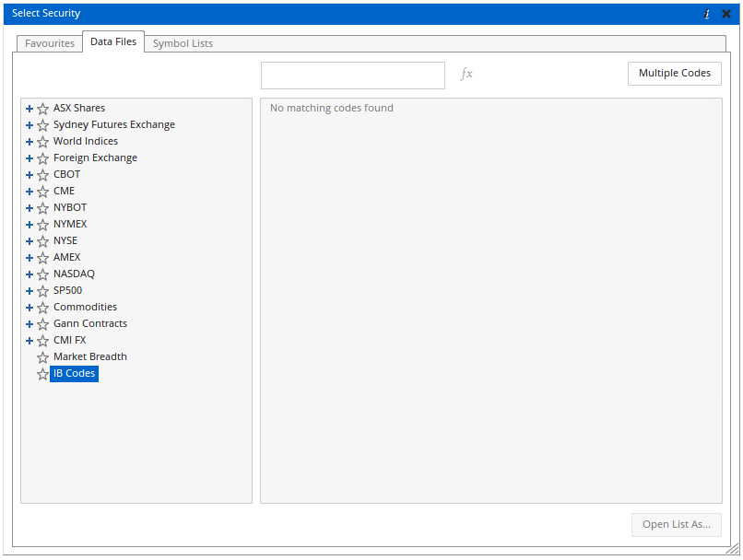This screenshot has height=560, width=743.
Task: Toggle star beside IB Codes
Action: pyautogui.click(x=42, y=374)
